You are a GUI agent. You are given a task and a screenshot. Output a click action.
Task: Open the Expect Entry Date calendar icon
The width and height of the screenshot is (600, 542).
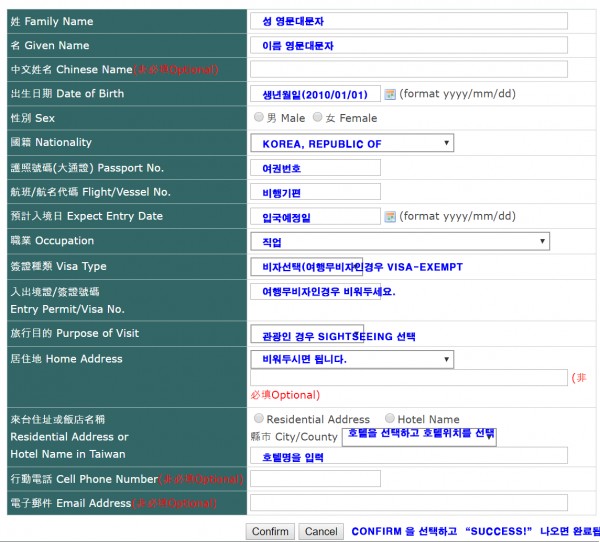point(390,217)
